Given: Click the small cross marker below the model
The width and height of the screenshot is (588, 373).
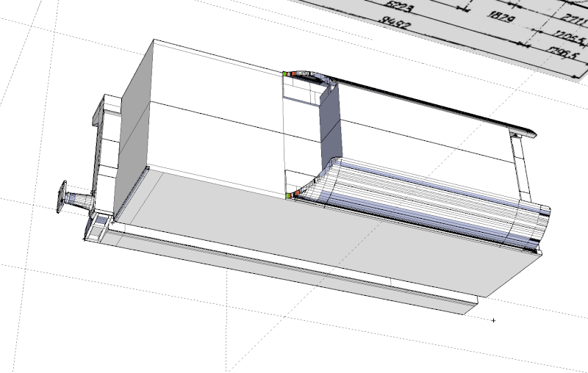Looking at the screenshot, I should [493, 320].
